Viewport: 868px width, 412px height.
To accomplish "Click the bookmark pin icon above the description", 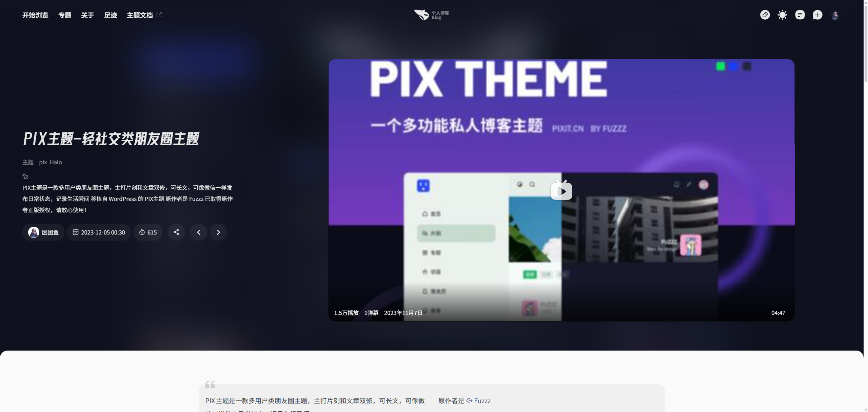I will (x=25, y=176).
